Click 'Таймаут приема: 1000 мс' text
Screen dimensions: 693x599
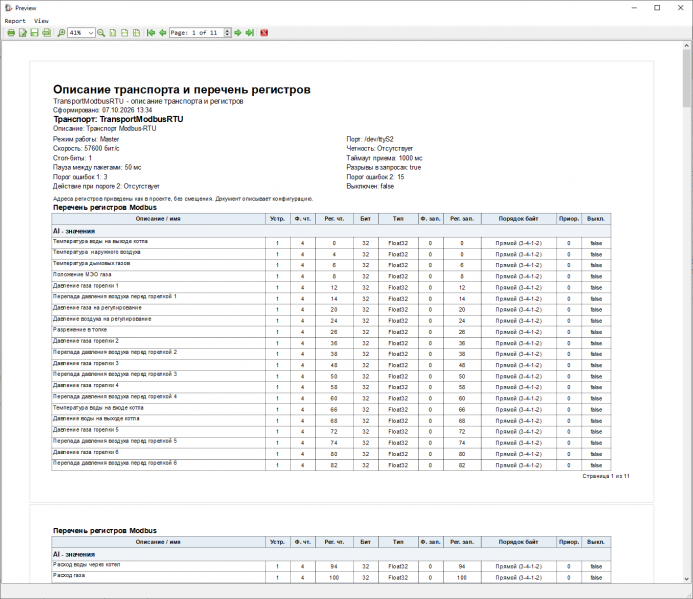384,158
